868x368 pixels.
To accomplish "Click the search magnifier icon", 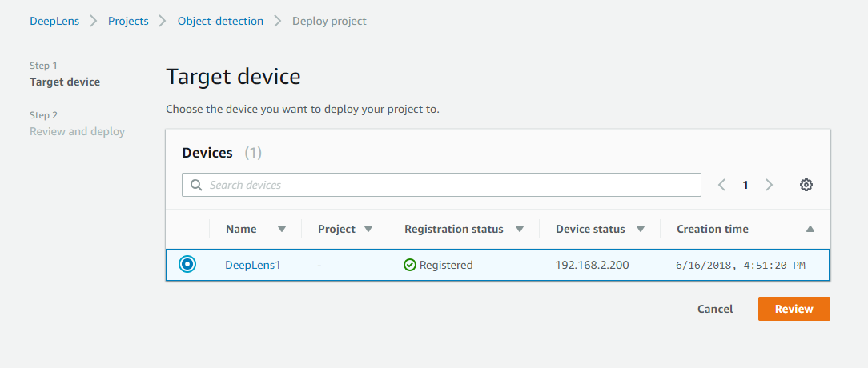I will (196, 185).
